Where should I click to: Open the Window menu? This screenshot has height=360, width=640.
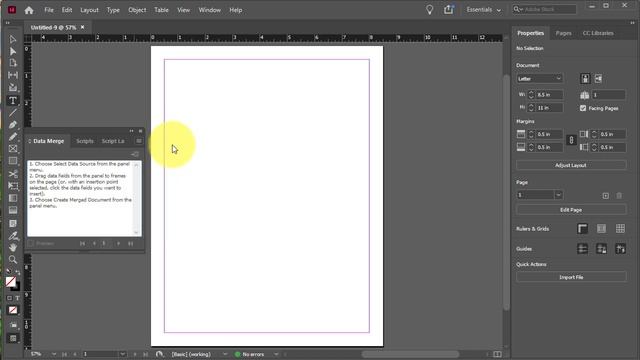tap(209, 10)
